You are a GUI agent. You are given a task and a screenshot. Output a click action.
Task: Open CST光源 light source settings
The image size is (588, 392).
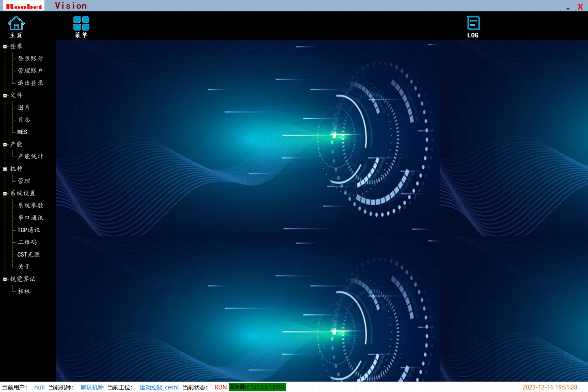(x=28, y=254)
